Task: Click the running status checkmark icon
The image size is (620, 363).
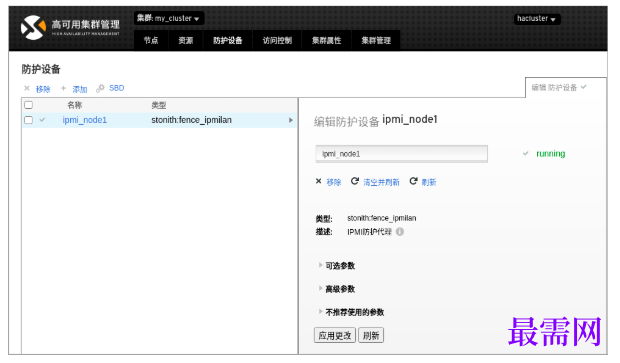Action: pyautogui.click(x=525, y=153)
